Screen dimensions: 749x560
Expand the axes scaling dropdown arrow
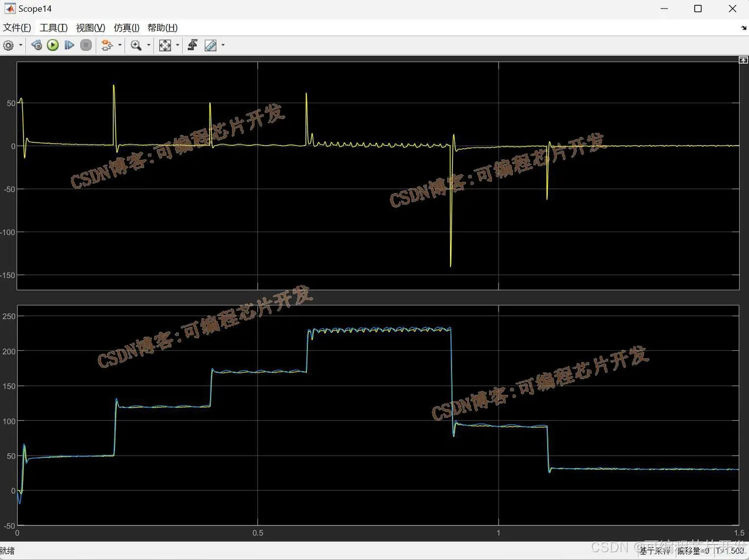click(178, 45)
